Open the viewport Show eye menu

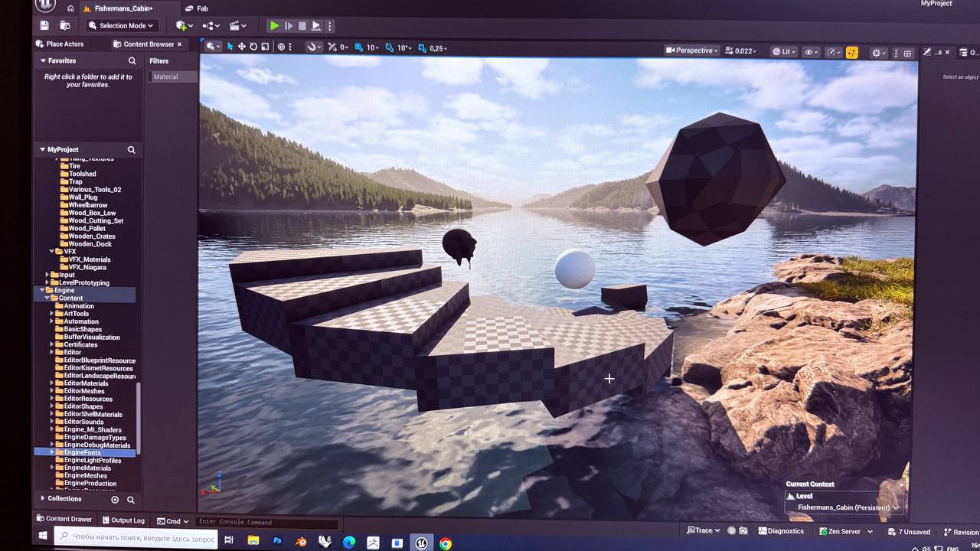[x=810, y=52]
